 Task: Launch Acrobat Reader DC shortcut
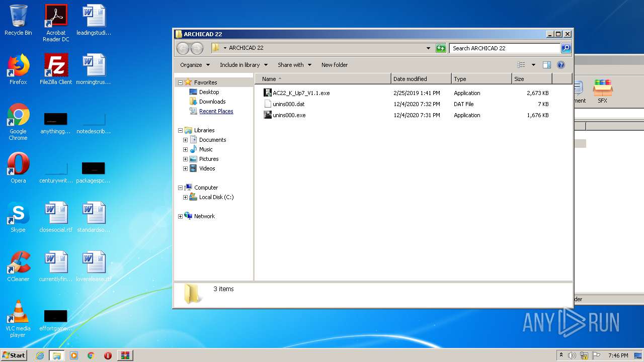click(x=56, y=23)
